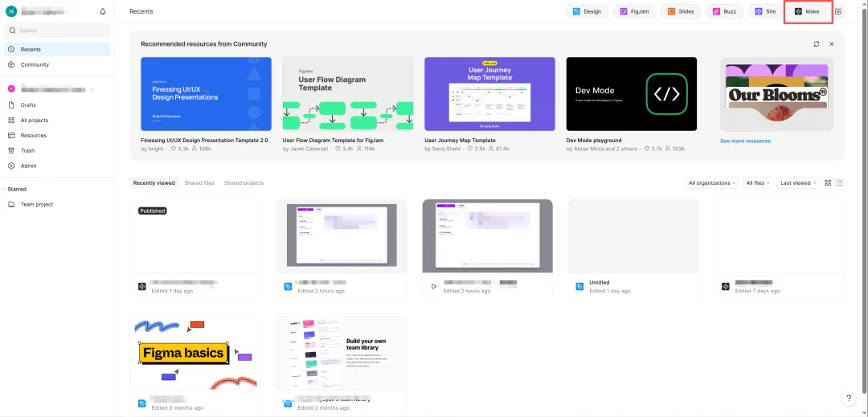Click the Resources icon
The image size is (868, 417).
pyautogui.click(x=11, y=136)
